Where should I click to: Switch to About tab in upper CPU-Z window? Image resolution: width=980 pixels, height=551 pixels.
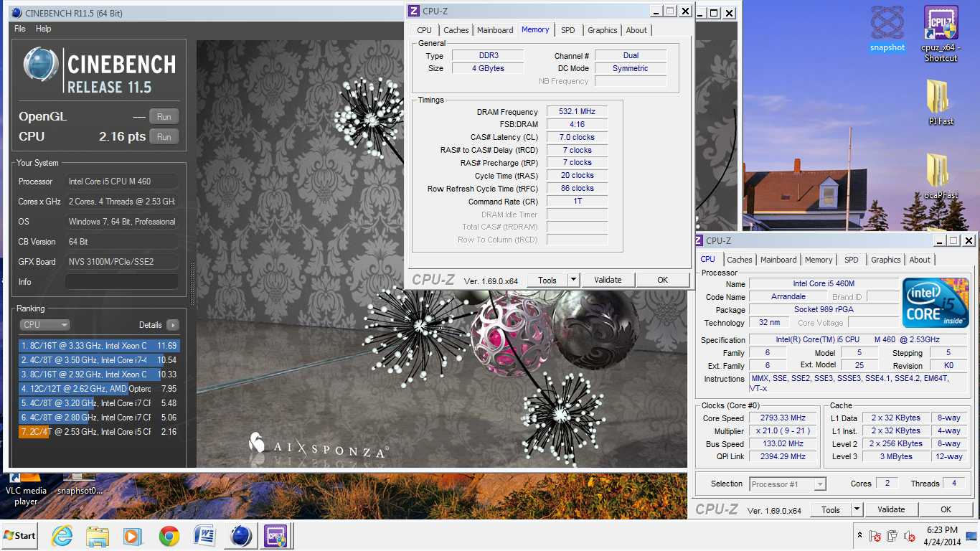[x=636, y=30]
